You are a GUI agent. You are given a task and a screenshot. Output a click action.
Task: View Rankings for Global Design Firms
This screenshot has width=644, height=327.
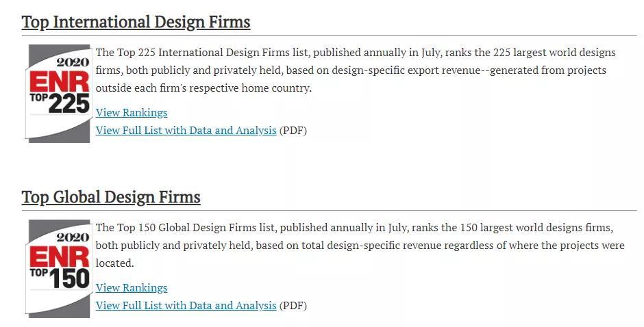pyautogui.click(x=132, y=287)
